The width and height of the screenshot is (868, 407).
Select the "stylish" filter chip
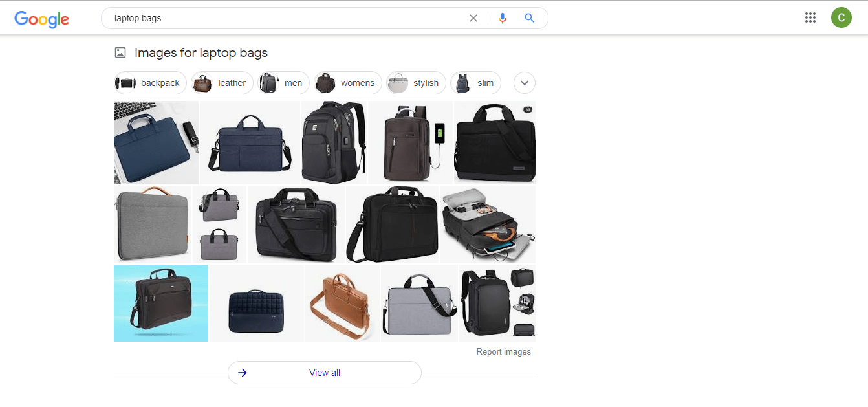(x=416, y=83)
